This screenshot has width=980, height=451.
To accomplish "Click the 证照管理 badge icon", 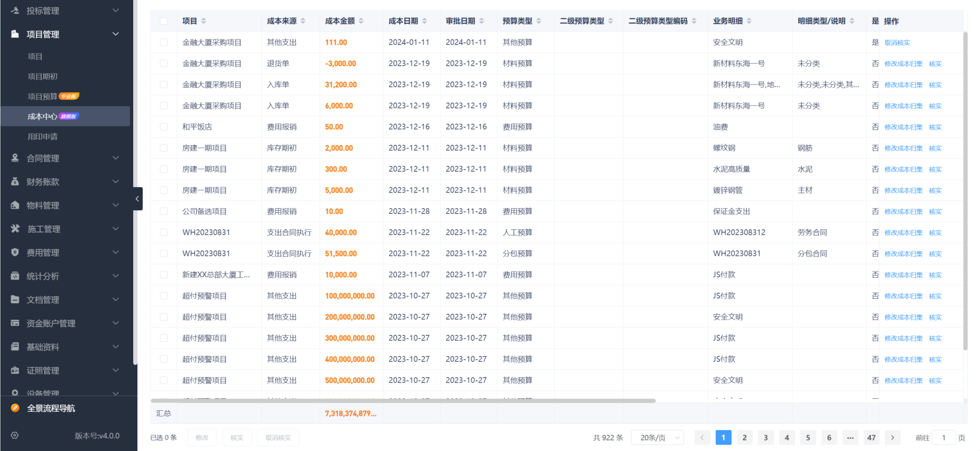I will point(15,370).
